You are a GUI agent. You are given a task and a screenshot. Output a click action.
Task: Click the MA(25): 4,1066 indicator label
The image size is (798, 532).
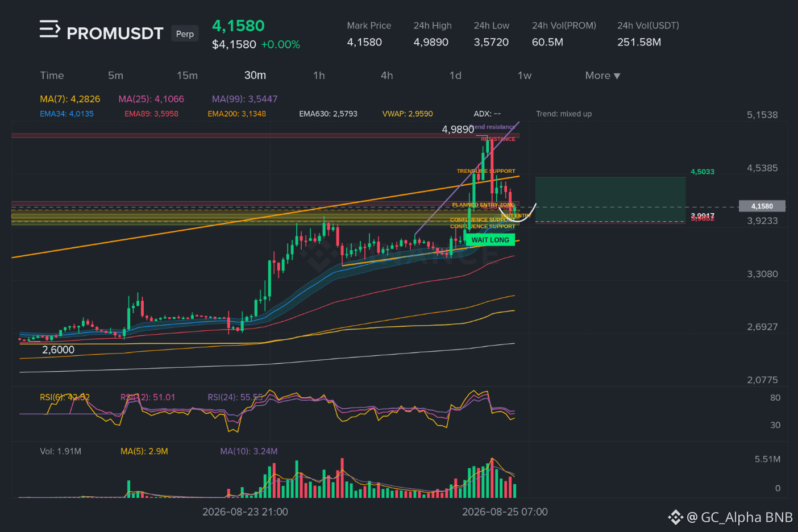point(151,99)
